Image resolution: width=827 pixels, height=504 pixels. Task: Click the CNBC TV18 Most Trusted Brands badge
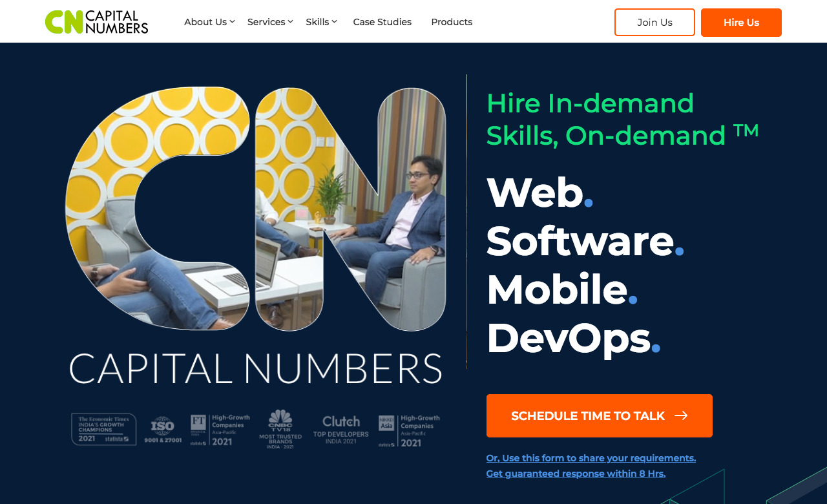[280, 430]
